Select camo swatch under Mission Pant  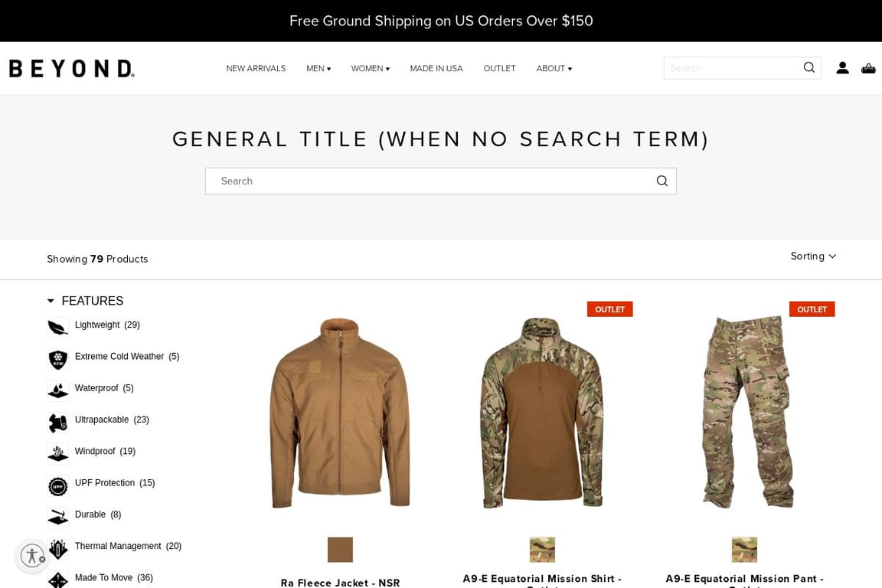tap(744, 550)
